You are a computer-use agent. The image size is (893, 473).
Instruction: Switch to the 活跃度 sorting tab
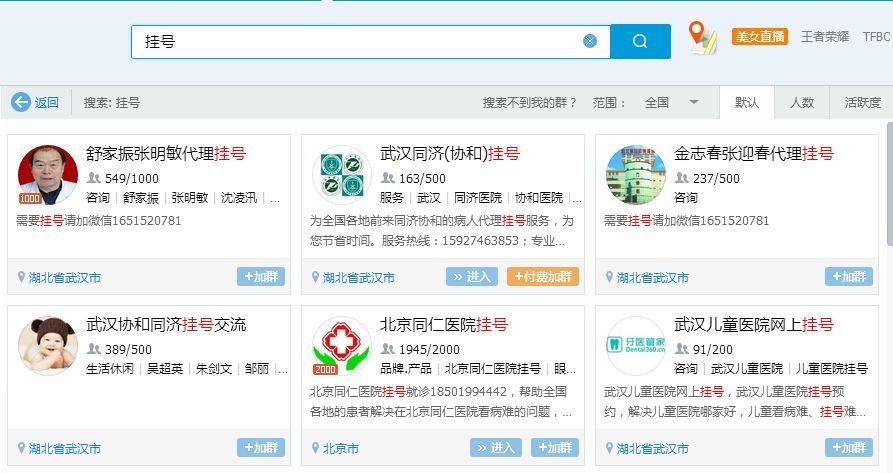[862, 102]
